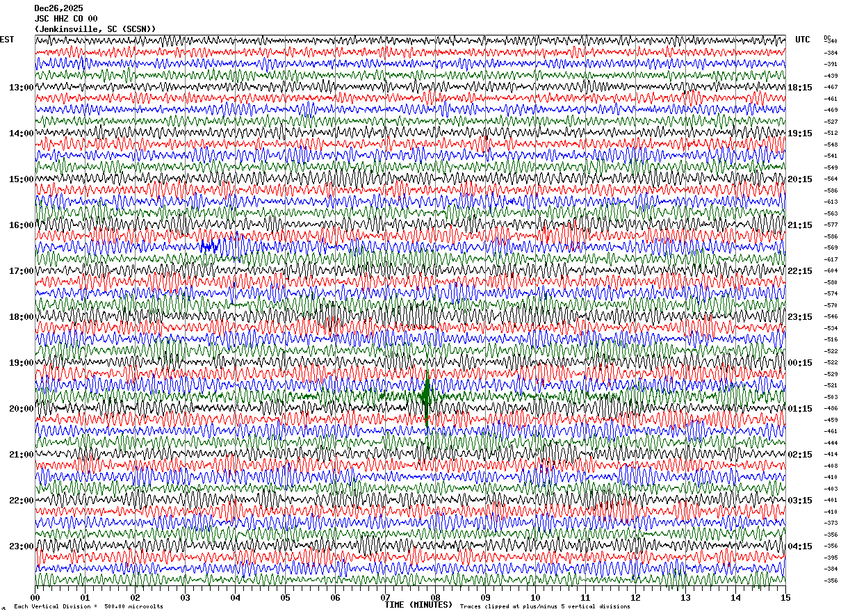Click the DC offset value -512
The height and width of the screenshot is (616, 841).
pos(831,133)
